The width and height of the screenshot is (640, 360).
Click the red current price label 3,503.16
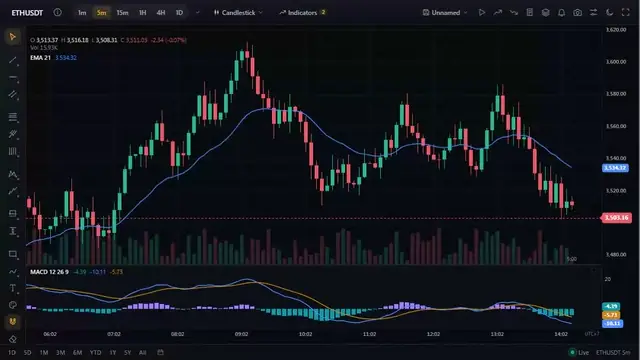point(616,218)
